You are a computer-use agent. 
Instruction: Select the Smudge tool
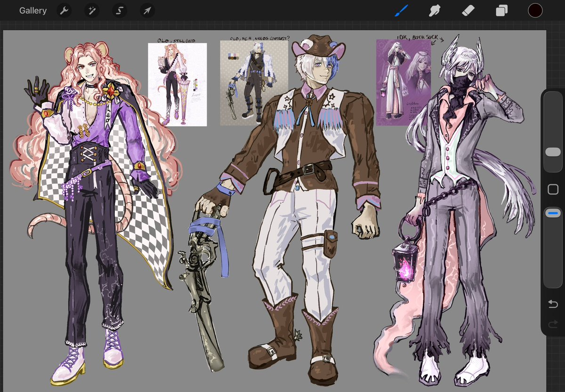tap(434, 10)
